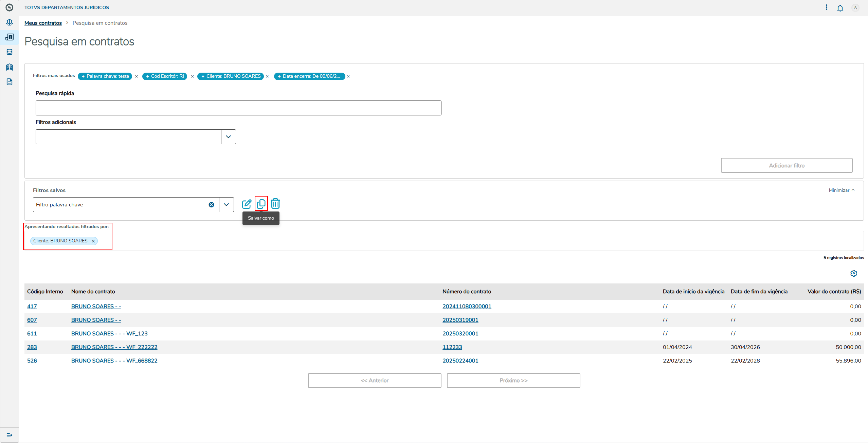
Task: Clear the Filtro palavra chave selection
Action: 211,205
